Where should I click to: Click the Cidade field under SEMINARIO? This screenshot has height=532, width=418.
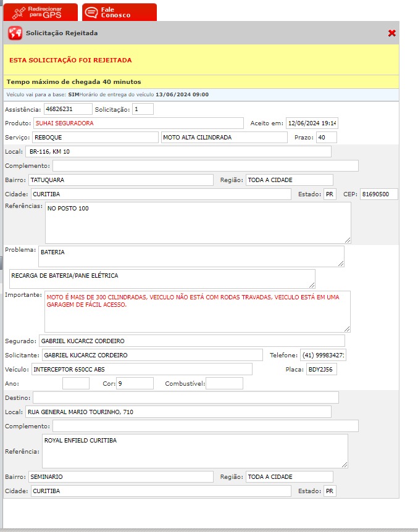[161, 491]
